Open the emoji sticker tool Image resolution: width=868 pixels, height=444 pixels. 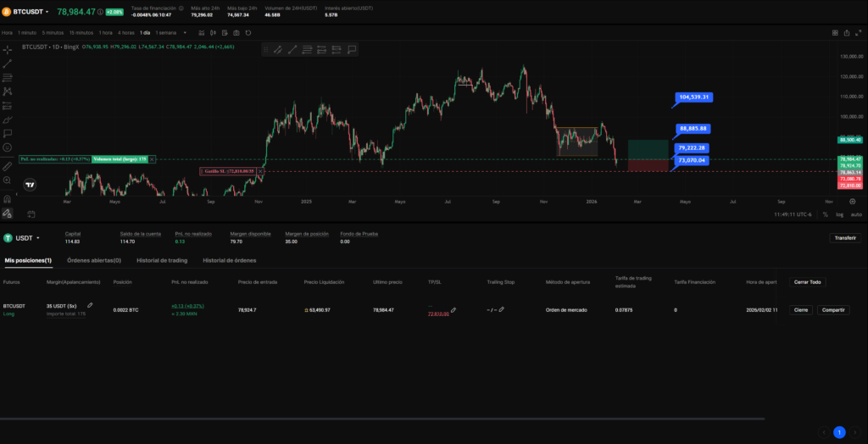point(8,147)
